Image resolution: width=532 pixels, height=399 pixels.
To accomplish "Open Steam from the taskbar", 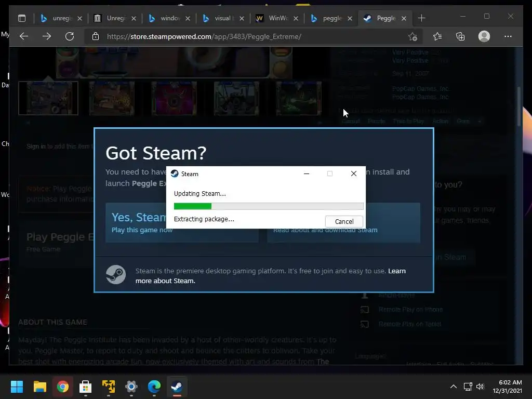I will tap(177, 387).
